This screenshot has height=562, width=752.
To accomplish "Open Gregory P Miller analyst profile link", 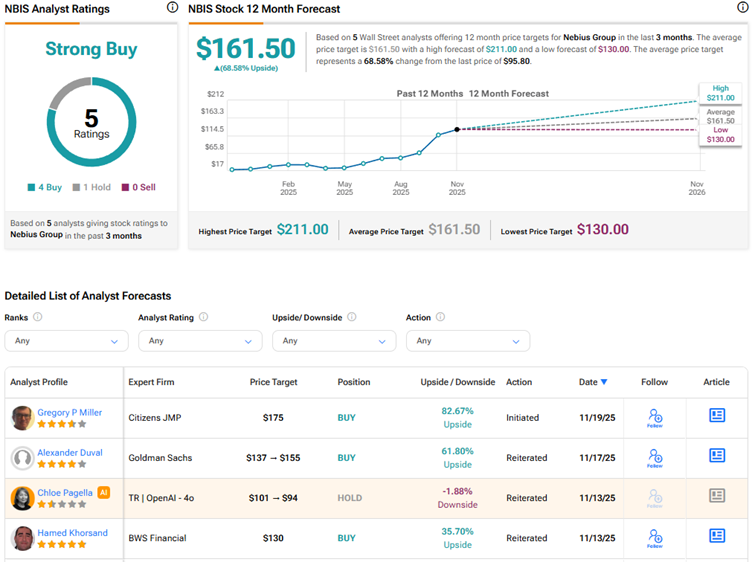I will tap(69, 412).
